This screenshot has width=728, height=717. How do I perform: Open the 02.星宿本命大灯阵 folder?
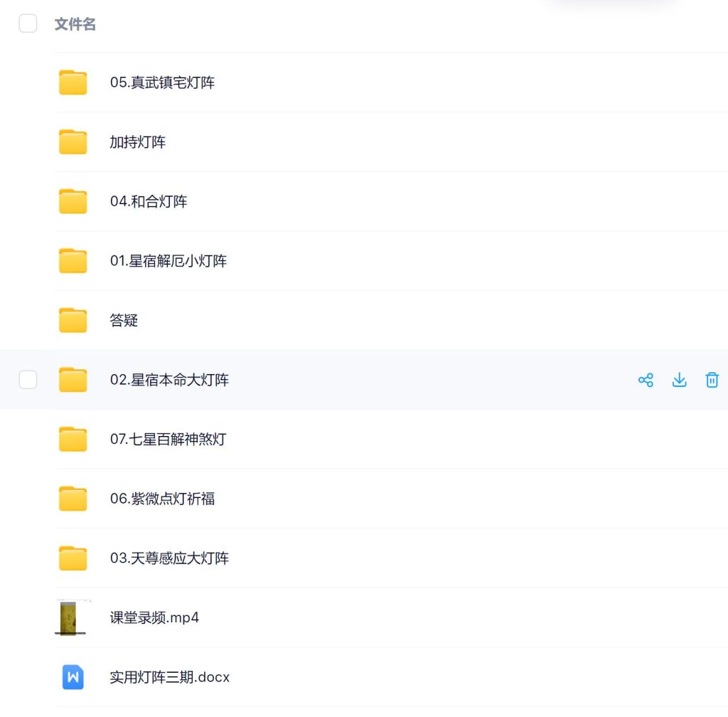(x=168, y=380)
